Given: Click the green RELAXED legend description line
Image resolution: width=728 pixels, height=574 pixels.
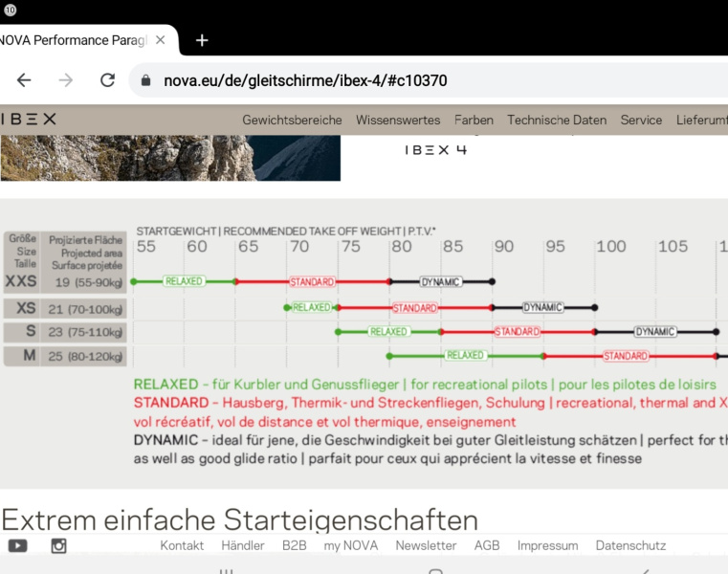Looking at the screenshot, I should tap(425, 384).
